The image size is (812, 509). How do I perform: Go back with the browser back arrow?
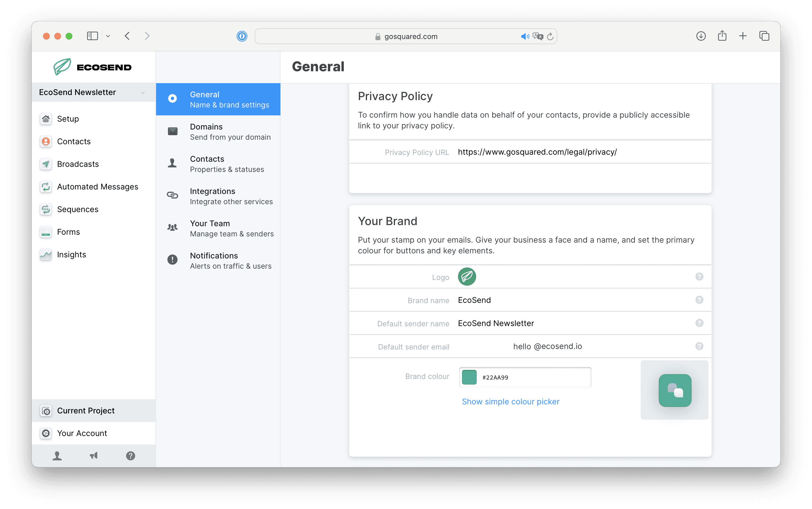point(127,36)
